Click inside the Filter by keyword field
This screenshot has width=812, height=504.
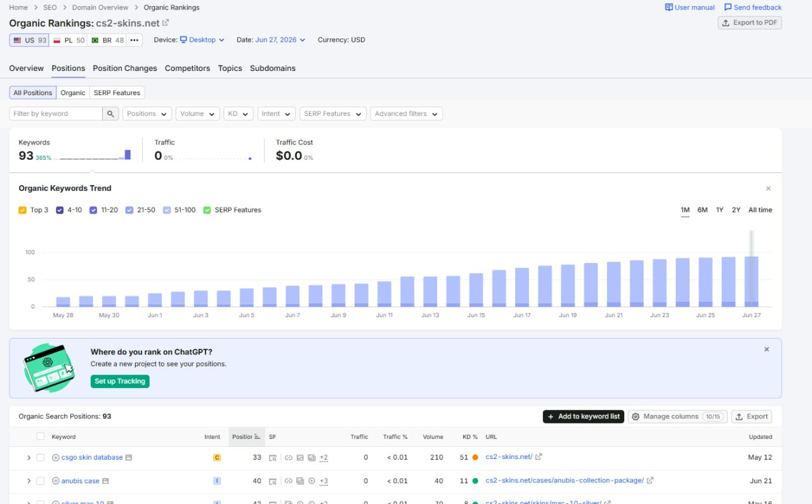point(56,113)
